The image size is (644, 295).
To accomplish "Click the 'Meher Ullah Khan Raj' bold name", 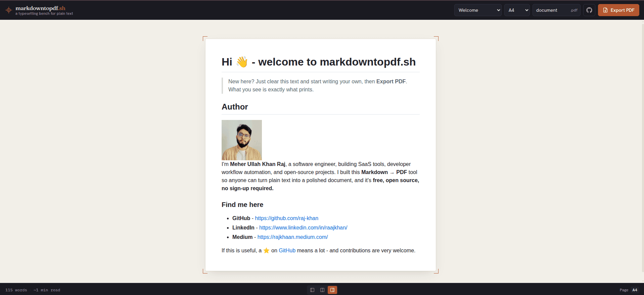I will [258, 164].
